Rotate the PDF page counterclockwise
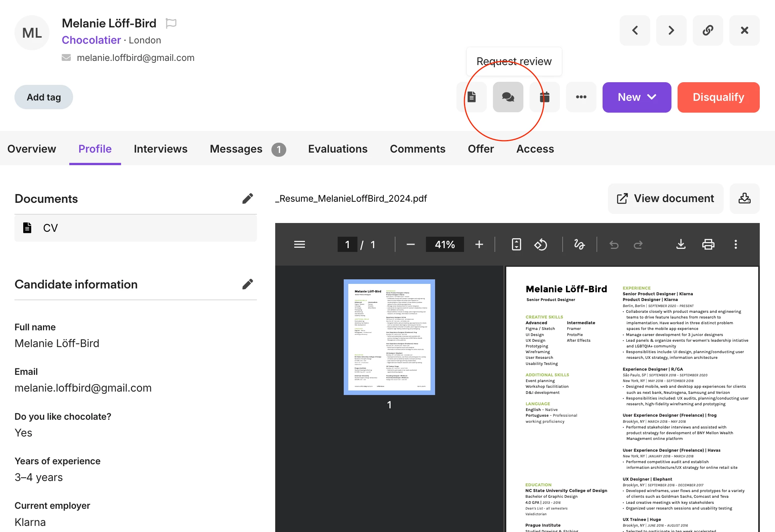This screenshot has width=775, height=532. tap(541, 244)
